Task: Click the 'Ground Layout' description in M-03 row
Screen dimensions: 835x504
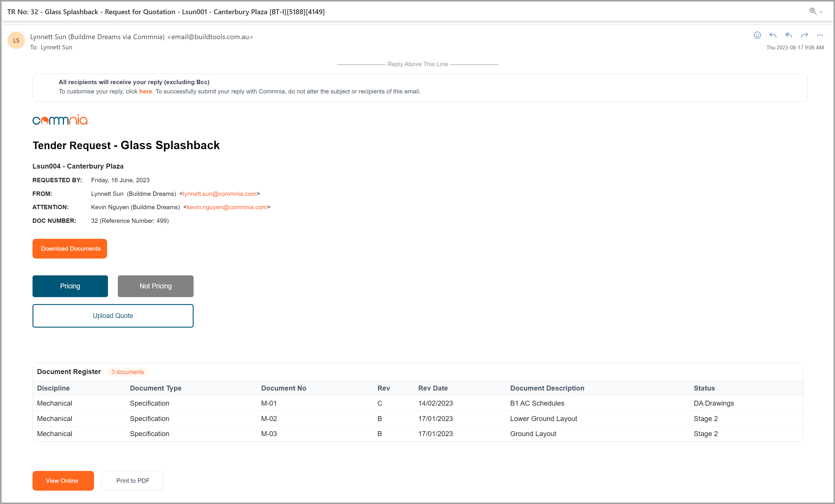Action: coord(533,434)
